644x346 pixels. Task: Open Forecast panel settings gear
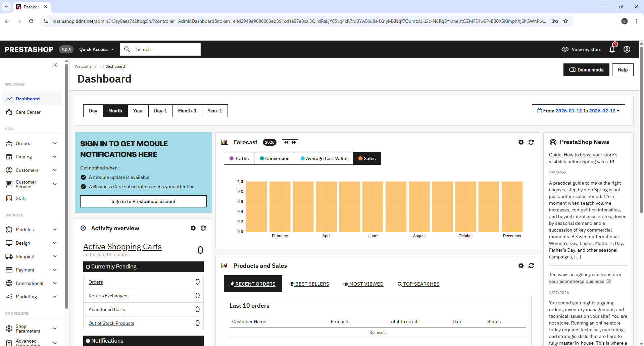[x=521, y=142]
